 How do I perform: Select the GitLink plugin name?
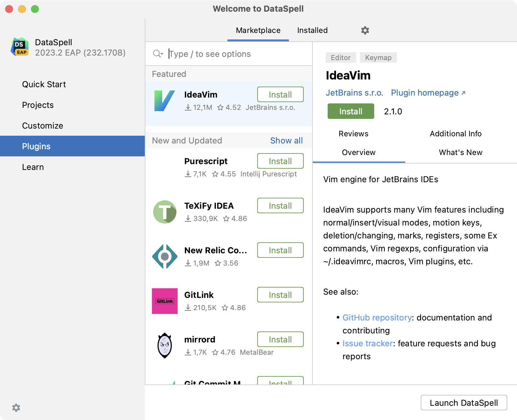click(x=199, y=295)
